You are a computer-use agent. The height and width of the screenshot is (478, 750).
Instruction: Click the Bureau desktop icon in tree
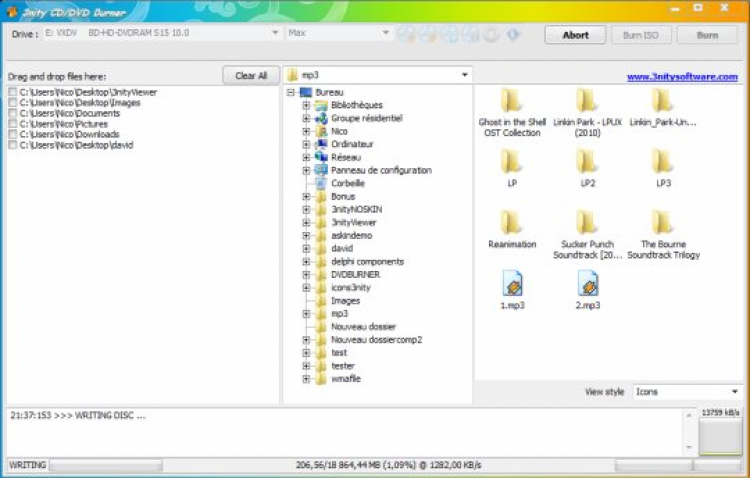click(306, 92)
